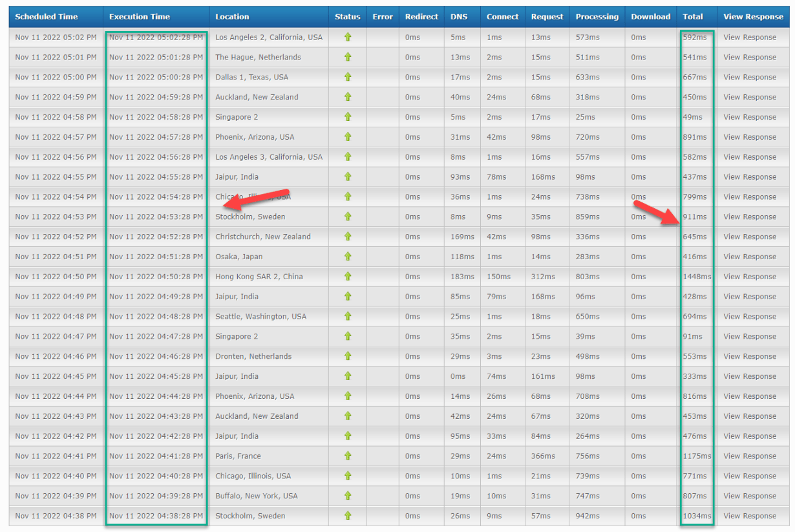
Task: Click status arrow in the 04:44 PM Phoenix row
Action: [348, 396]
